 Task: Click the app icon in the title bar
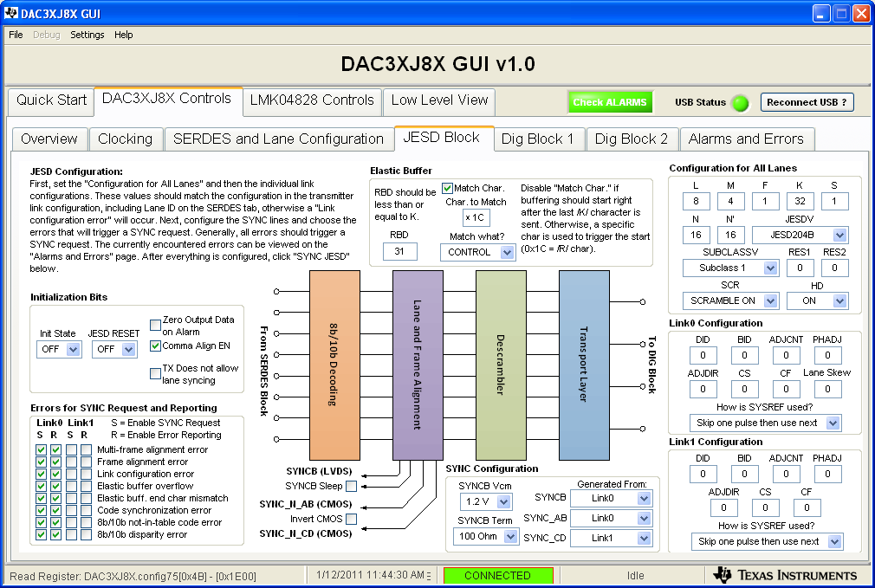pos(10,13)
